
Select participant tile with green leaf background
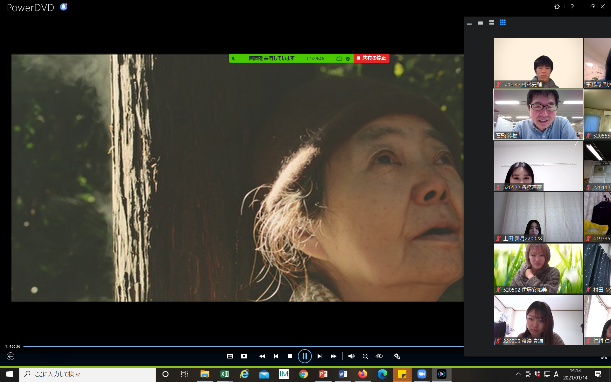coord(538,269)
